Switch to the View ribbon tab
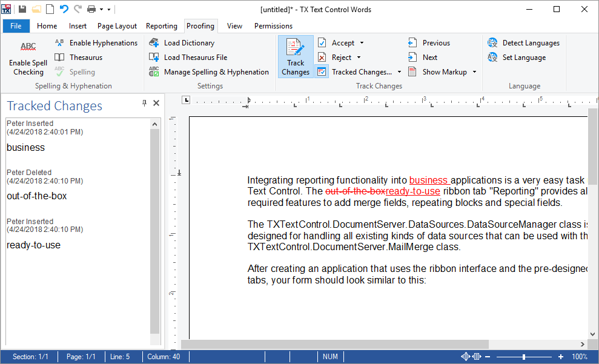Image resolution: width=599 pixels, height=364 pixels. 234,26
